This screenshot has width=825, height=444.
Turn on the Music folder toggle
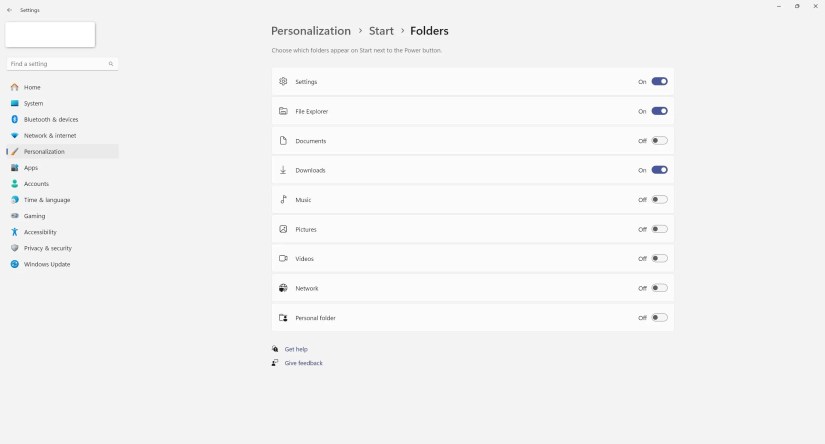(659, 200)
